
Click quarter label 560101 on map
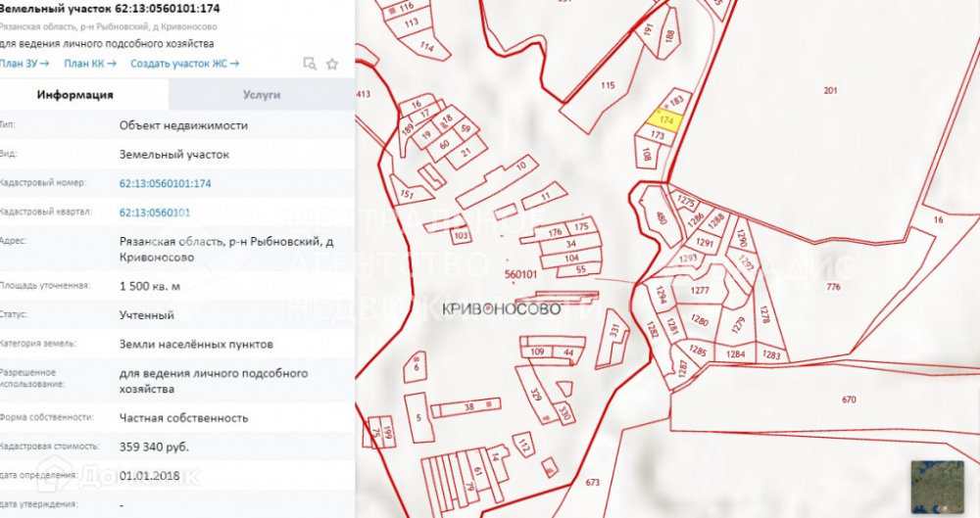pos(520,274)
